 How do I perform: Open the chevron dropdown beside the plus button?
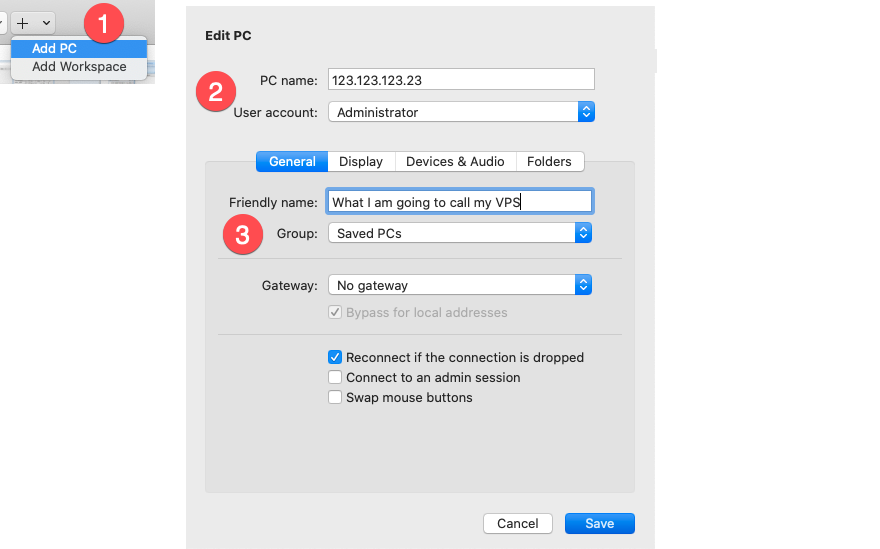[x=46, y=23]
